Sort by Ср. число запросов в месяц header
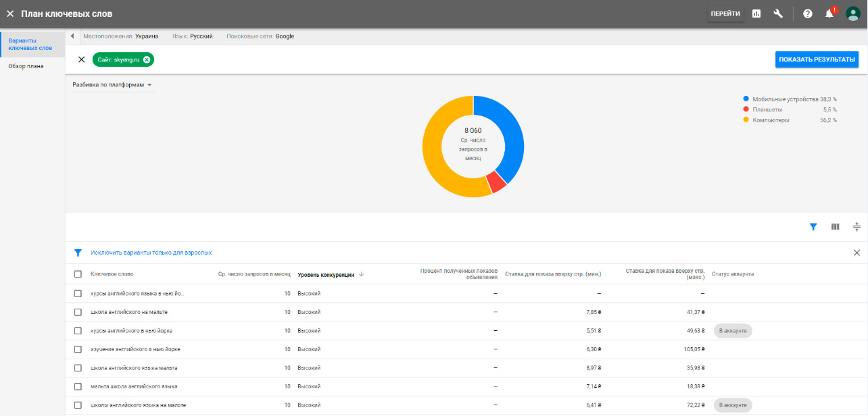The height and width of the screenshot is (416, 868). click(254, 274)
